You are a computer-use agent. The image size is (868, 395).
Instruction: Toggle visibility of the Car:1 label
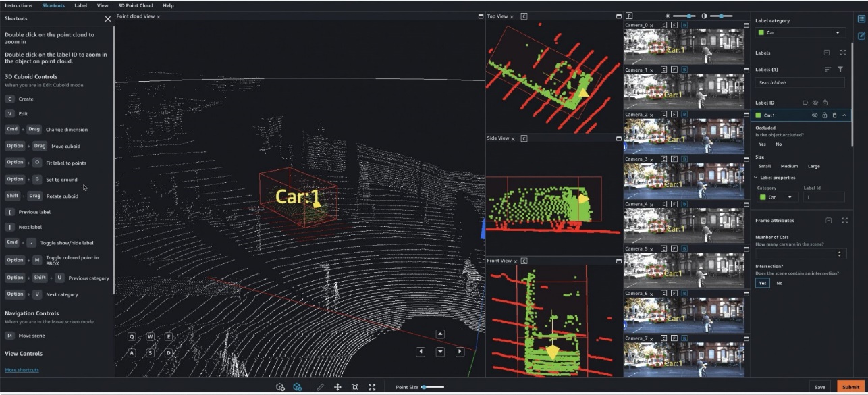pos(815,115)
